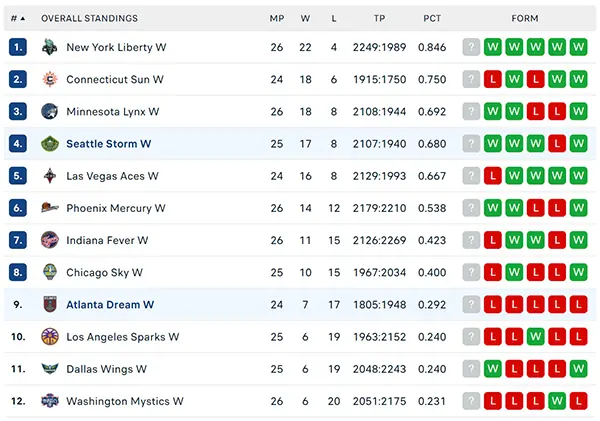The height and width of the screenshot is (421, 600).
Task: Sort table by the PCT column header
Action: pos(432,18)
